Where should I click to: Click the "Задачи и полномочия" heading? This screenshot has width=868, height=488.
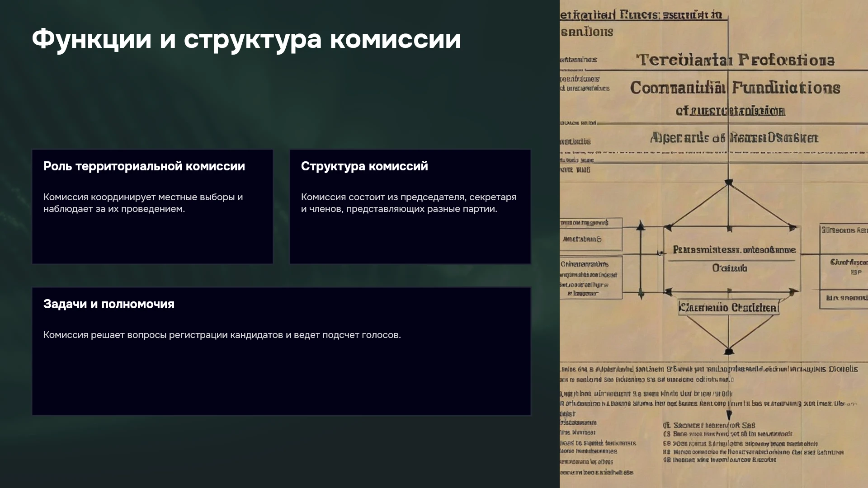point(109,304)
